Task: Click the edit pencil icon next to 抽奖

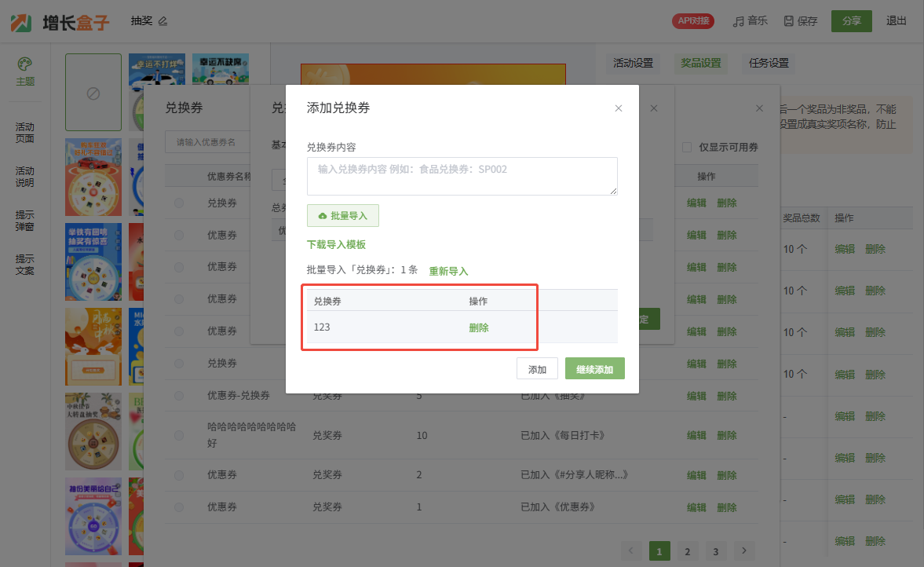Action: (x=163, y=21)
